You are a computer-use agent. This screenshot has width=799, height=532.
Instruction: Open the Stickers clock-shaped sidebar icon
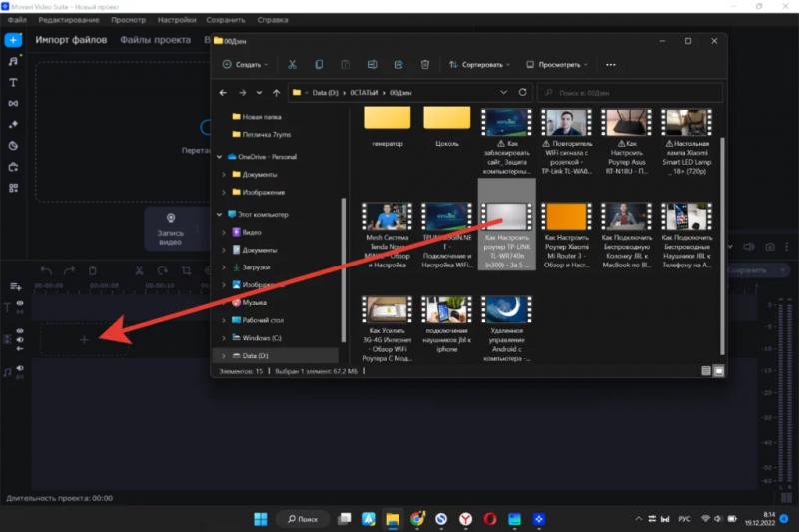(x=13, y=146)
